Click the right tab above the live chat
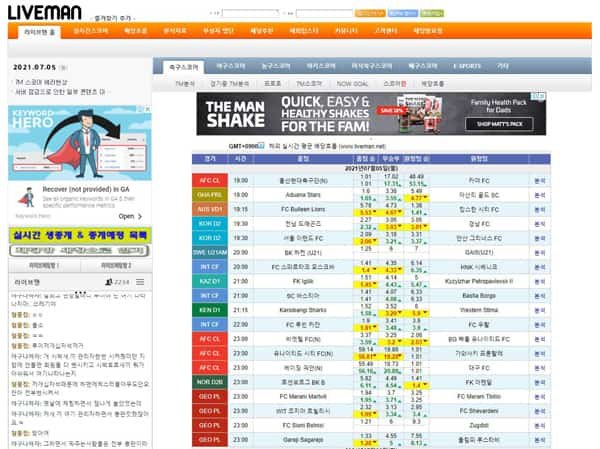The height and width of the screenshot is (449, 600). pyautogui.click(x=116, y=266)
